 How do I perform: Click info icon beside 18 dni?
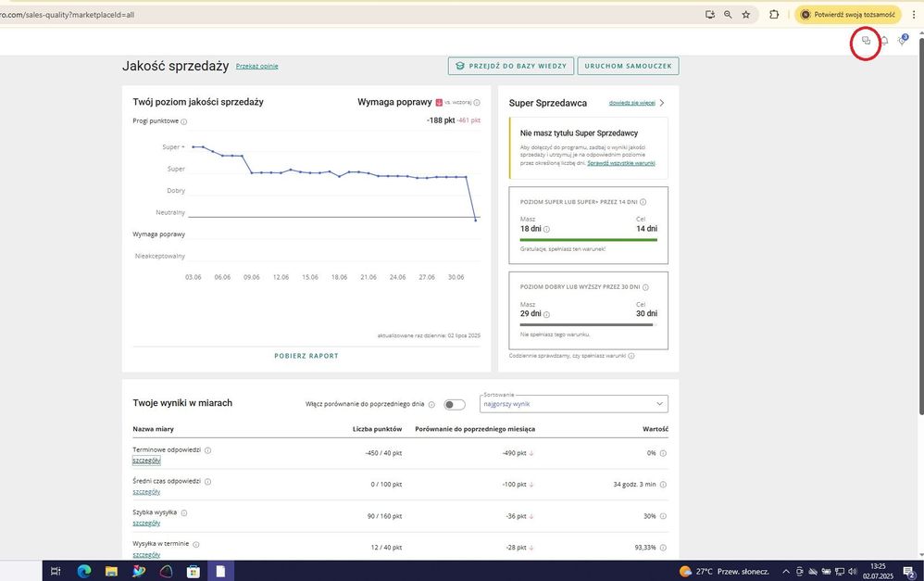546,229
